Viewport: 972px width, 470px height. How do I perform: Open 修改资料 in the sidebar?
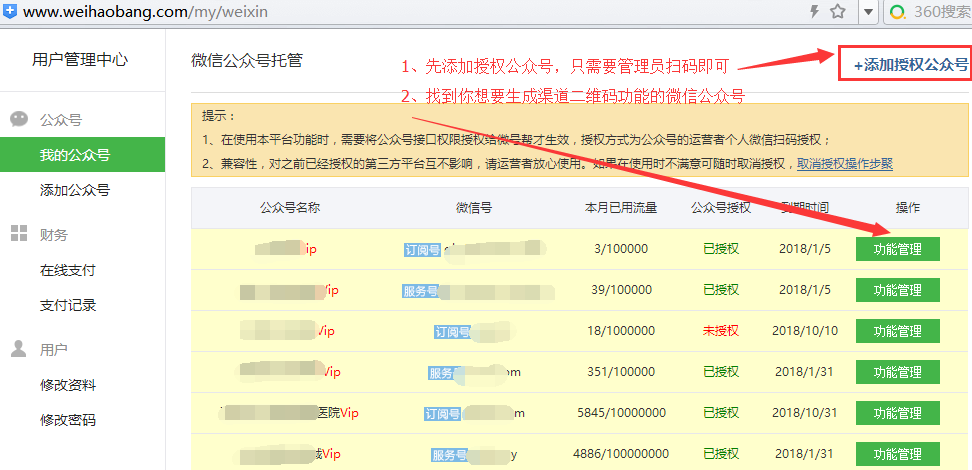pos(68,386)
